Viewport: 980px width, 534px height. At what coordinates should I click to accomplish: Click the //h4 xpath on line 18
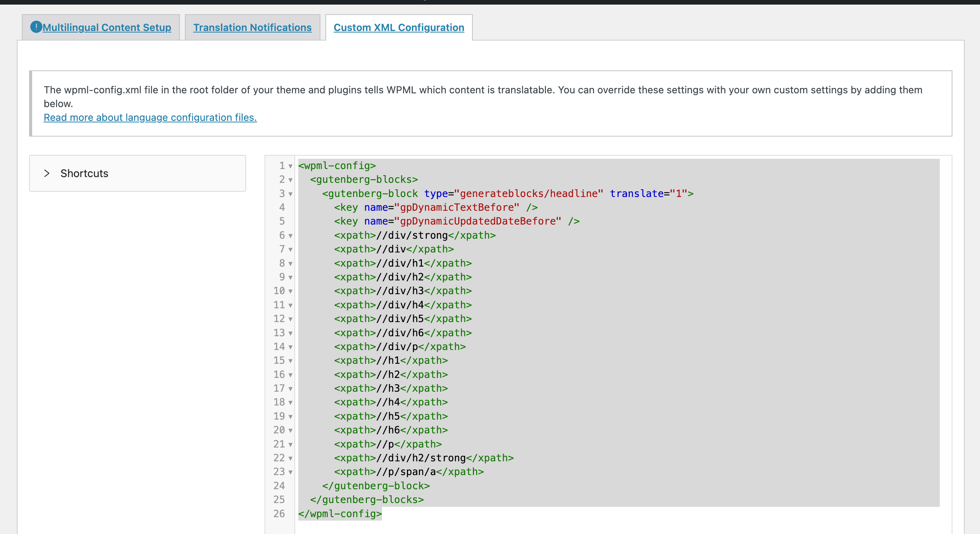point(388,402)
